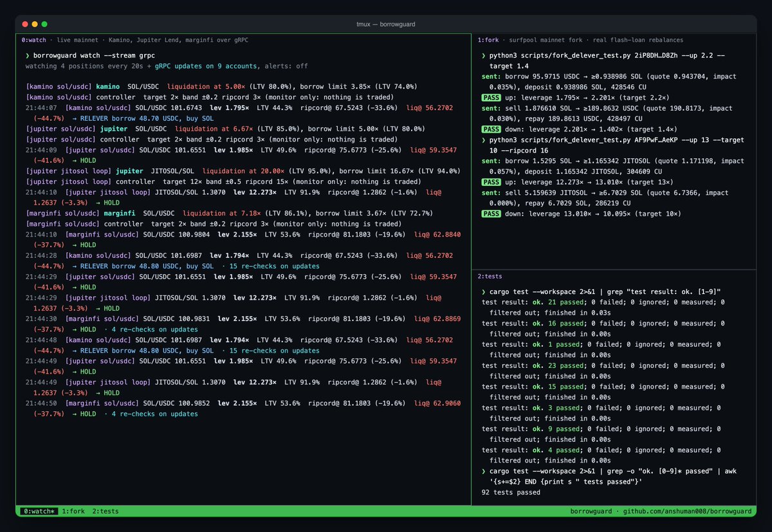
Task: Click the prompt arrow before python3 AF9PwF…AeKP command
Action: [x=484, y=140]
